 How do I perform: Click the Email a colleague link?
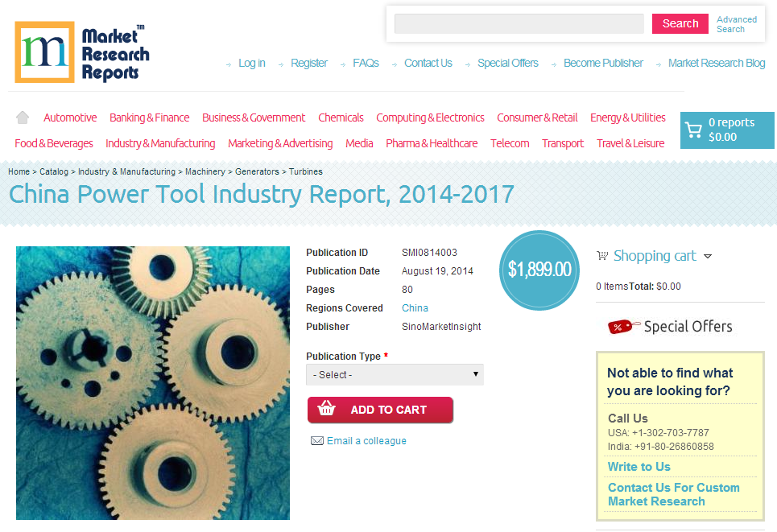tap(366, 441)
